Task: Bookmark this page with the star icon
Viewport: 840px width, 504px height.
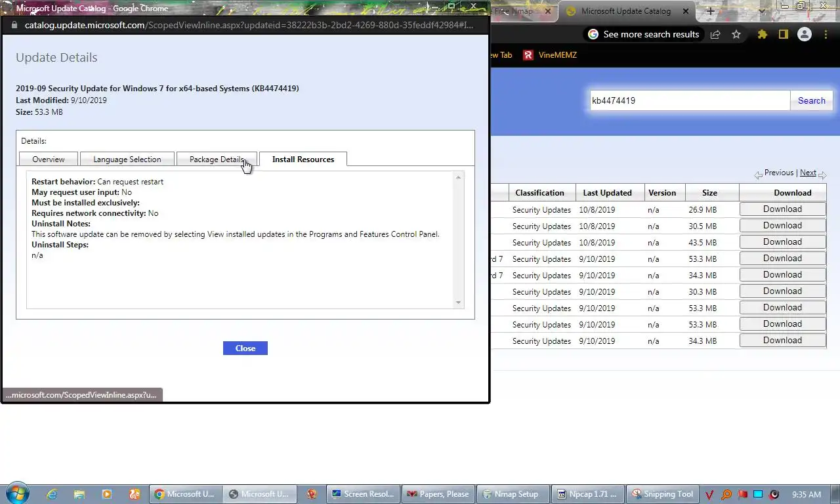Action: (x=736, y=34)
